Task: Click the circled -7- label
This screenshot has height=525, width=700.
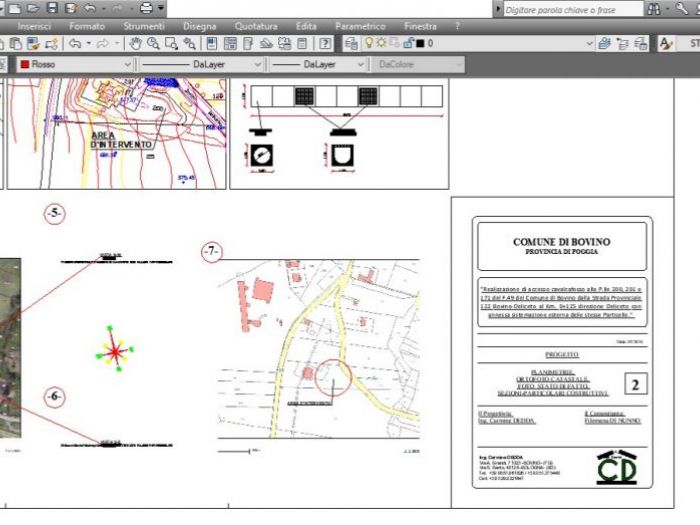Action: click(212, 251)
